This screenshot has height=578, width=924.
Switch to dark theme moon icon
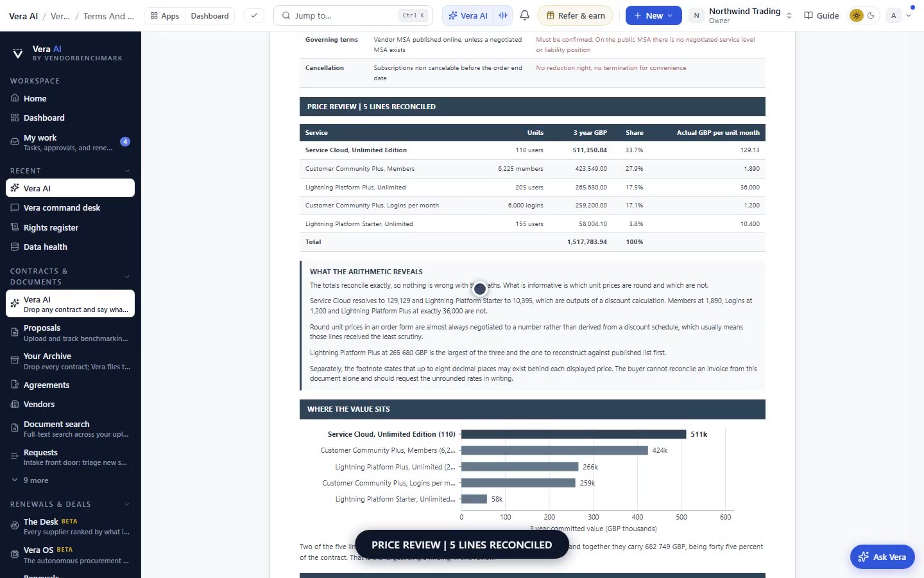tap(871, 15)
